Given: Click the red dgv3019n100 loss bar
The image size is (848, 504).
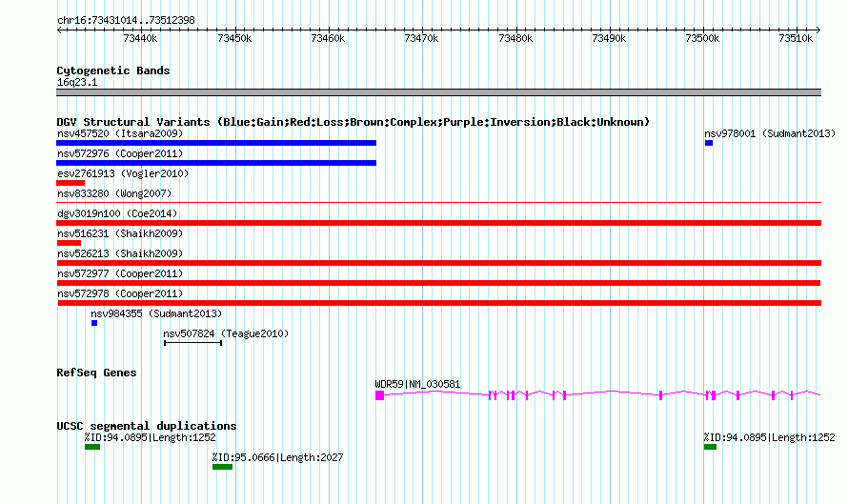Looking at the screenshot, I should click(438, 223).
